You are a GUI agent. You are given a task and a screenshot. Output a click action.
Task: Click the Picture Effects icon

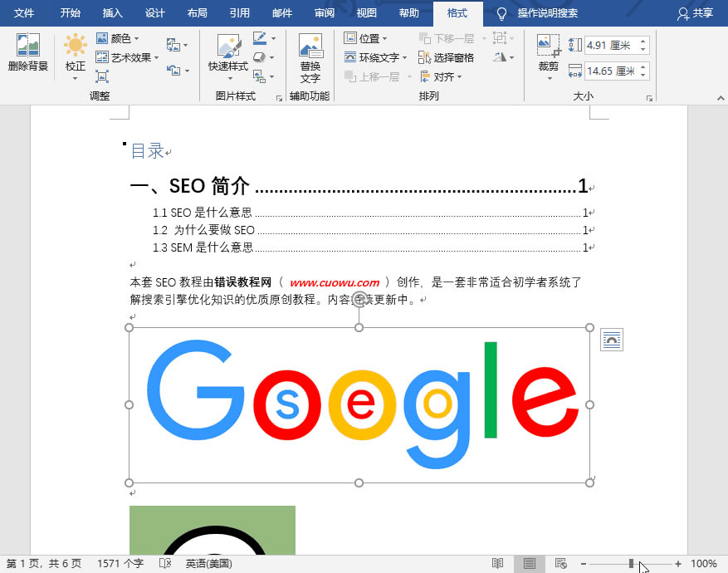click(x=259, y=57)
